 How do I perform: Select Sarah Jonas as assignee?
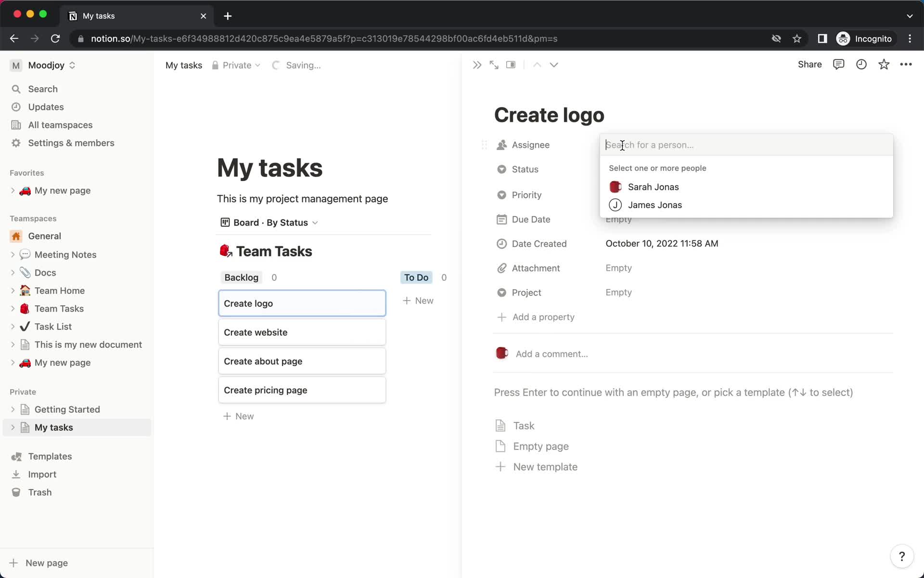coord(653,186)
